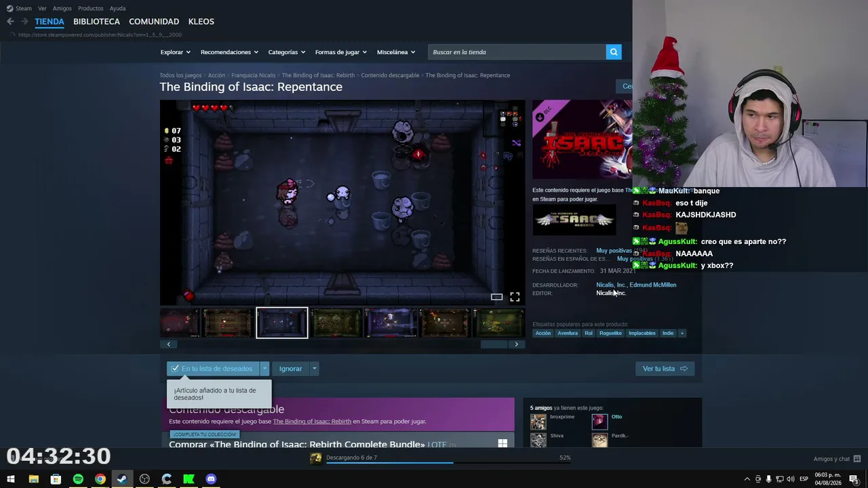This screenshot has width=868, height=488.
Task: Open Windows notification center
Action: (x=854, y=479)
